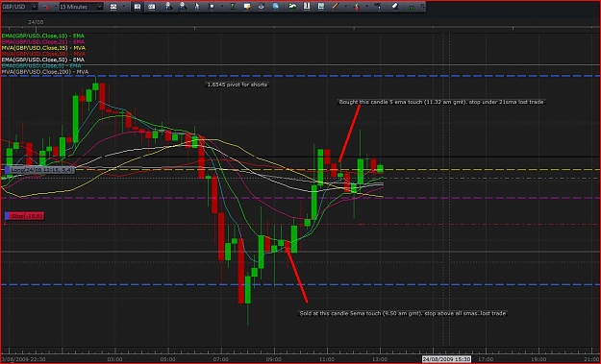Click the printer-like toolbar icon
The image size is (601, 364).
coord(262,7)
